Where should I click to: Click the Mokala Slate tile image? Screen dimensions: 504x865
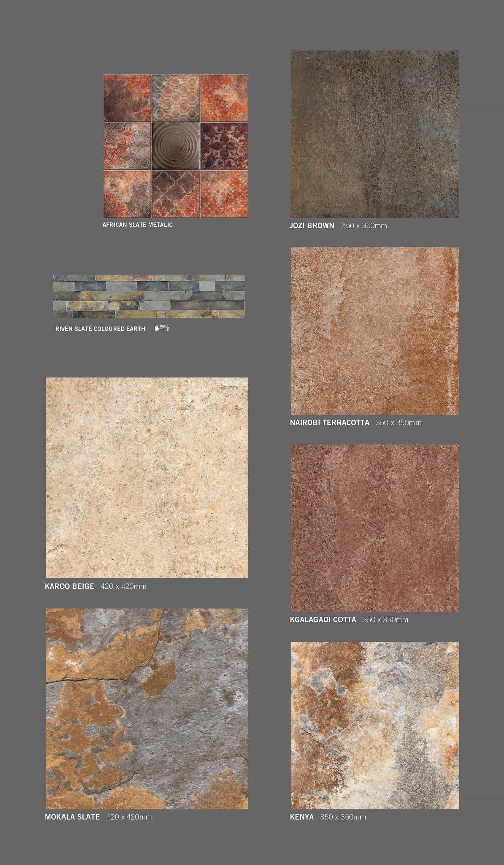(x=147, y=709)
